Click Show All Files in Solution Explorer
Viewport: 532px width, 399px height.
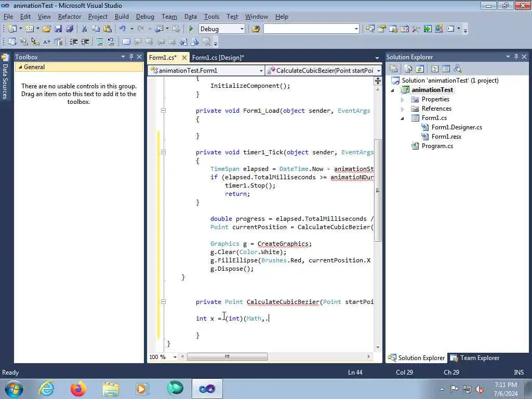point(408,69)
